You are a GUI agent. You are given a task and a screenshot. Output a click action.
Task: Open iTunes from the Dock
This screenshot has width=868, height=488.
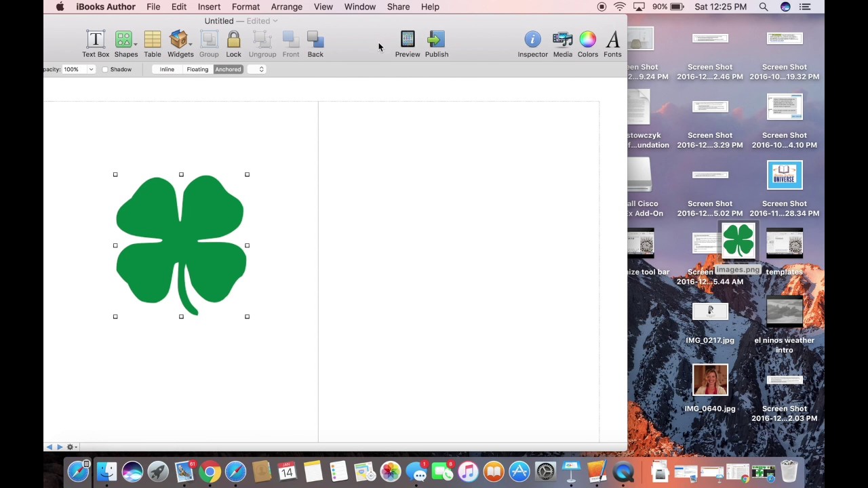(x=468, y=472)
